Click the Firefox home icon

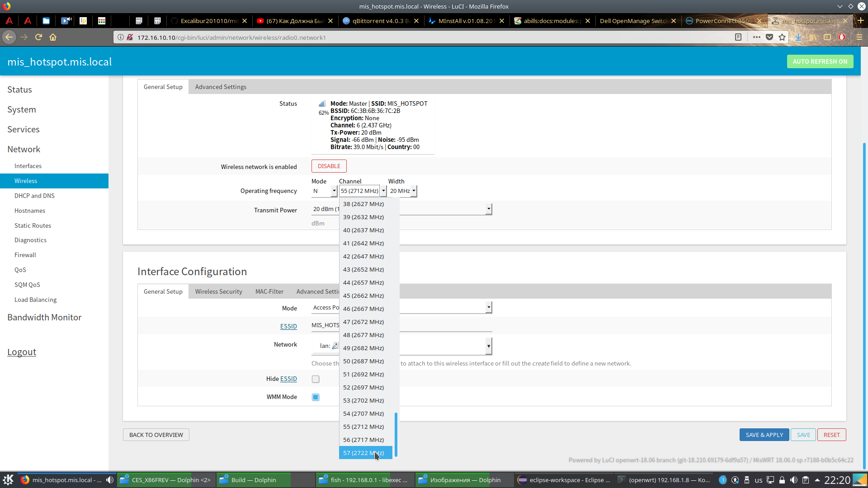tap(53, 37)
